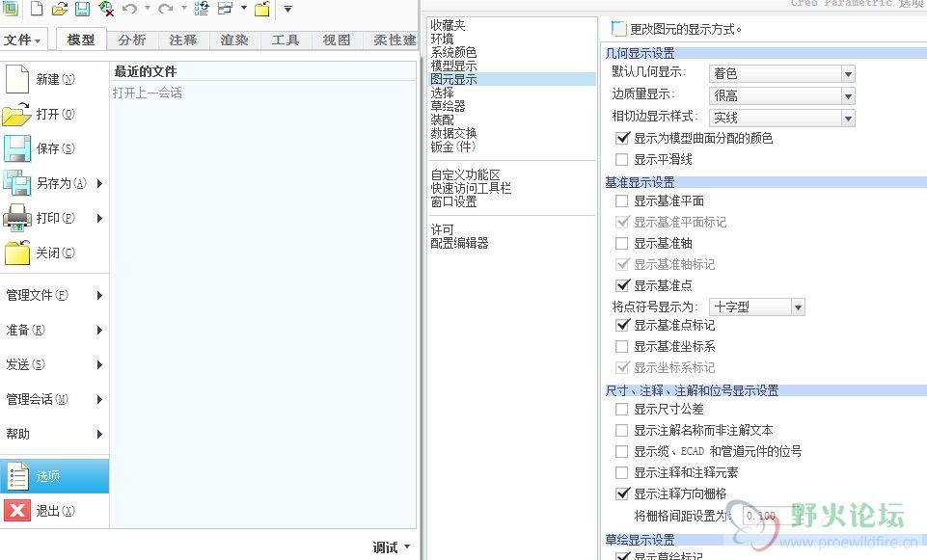Click the 选项 list icon in file menu

17,476
